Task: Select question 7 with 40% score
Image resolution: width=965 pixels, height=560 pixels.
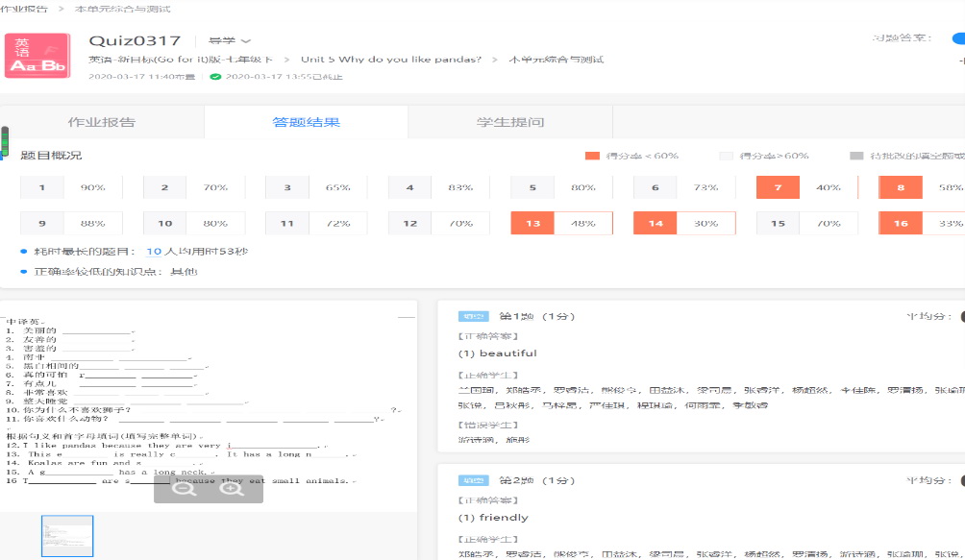Action: [x=777, y=187]
